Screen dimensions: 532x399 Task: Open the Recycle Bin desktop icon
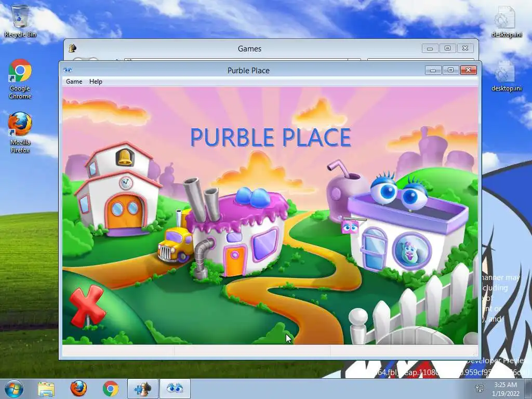point(20,21)
